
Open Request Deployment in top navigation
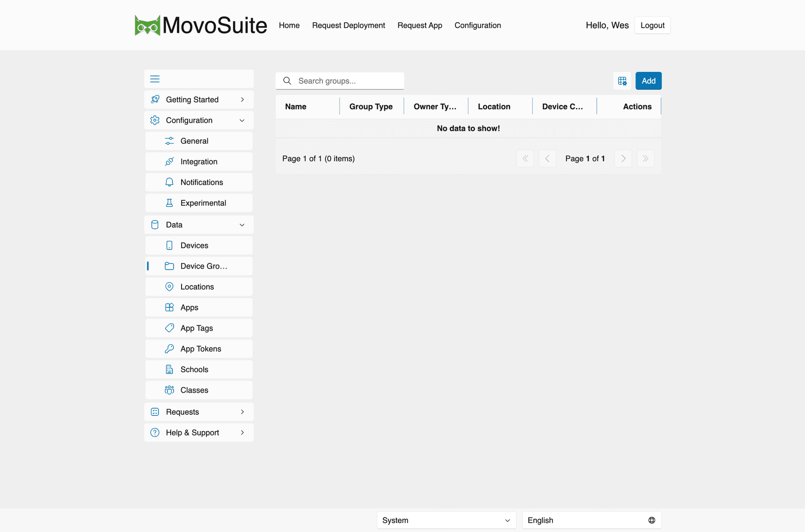349,25
